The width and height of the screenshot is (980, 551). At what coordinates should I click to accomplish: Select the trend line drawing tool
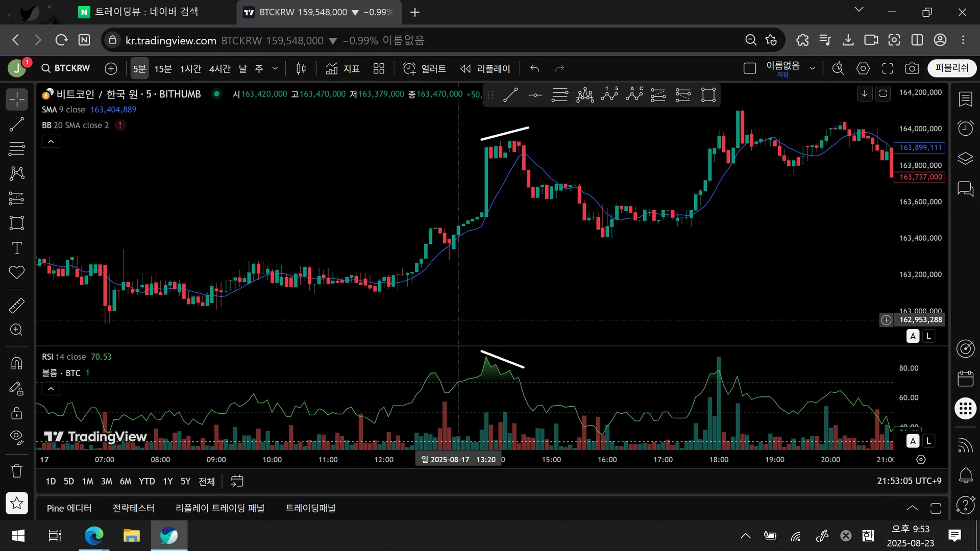(x=17, y=124)
